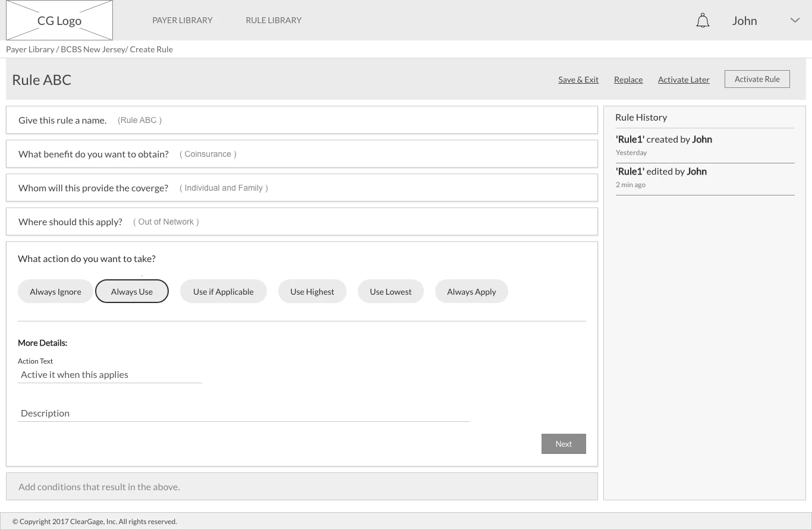Click the CG Logo placeholder
812x530 pixels.
click(59, 20)
